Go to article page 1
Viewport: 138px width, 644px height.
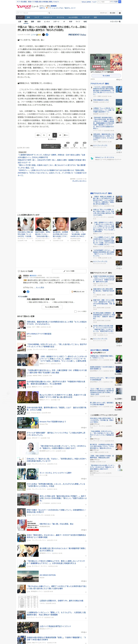point(44,135)
